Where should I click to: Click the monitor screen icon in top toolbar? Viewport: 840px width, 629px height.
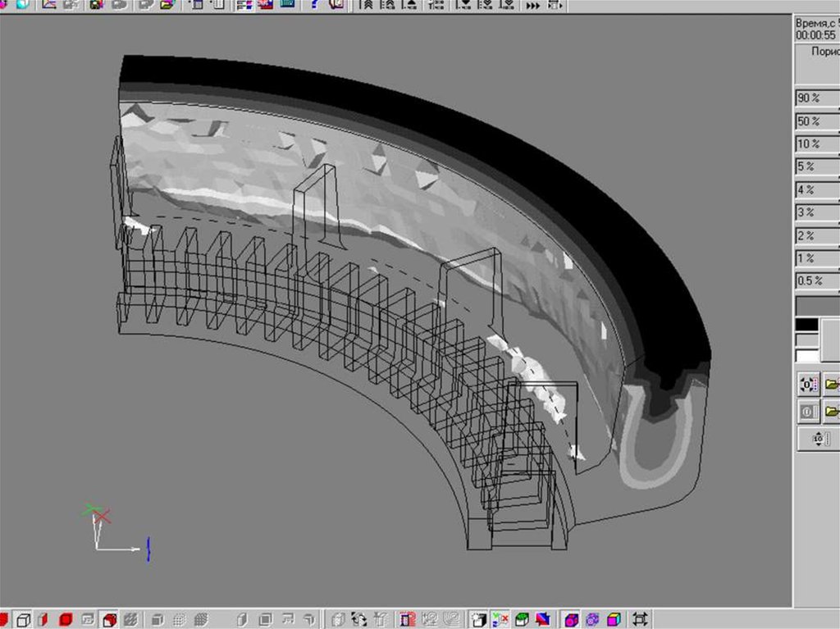click(x=287, y=4)
